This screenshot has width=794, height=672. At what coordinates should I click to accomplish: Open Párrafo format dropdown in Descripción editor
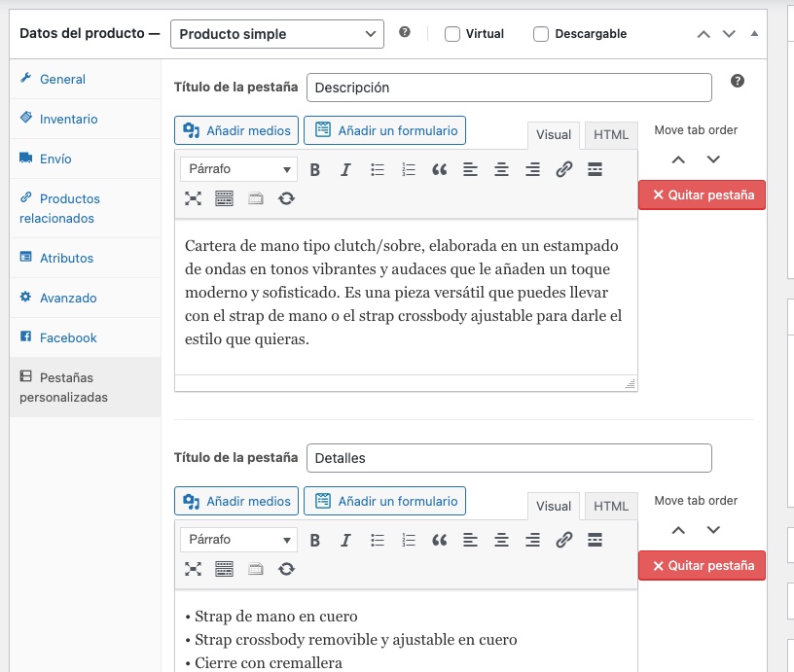[x=238, y=169]
